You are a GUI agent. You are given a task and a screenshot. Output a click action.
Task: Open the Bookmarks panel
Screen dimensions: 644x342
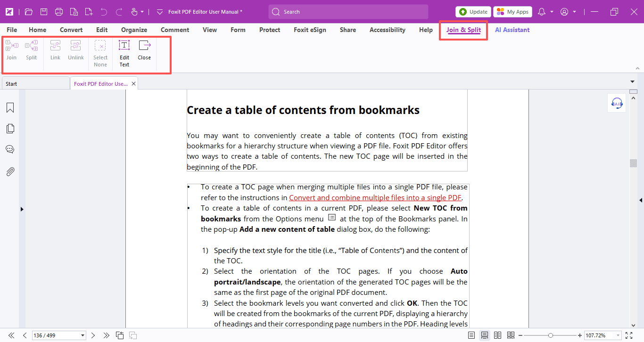point(10,108)
